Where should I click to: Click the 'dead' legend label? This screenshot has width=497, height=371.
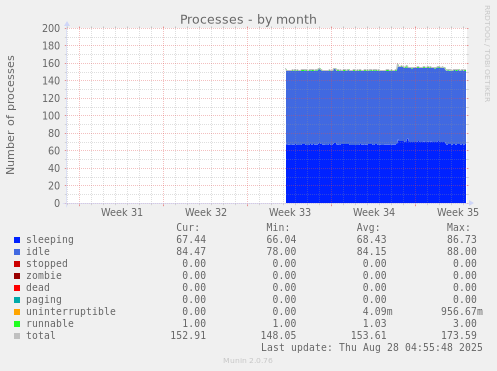(x=38, y=288)
